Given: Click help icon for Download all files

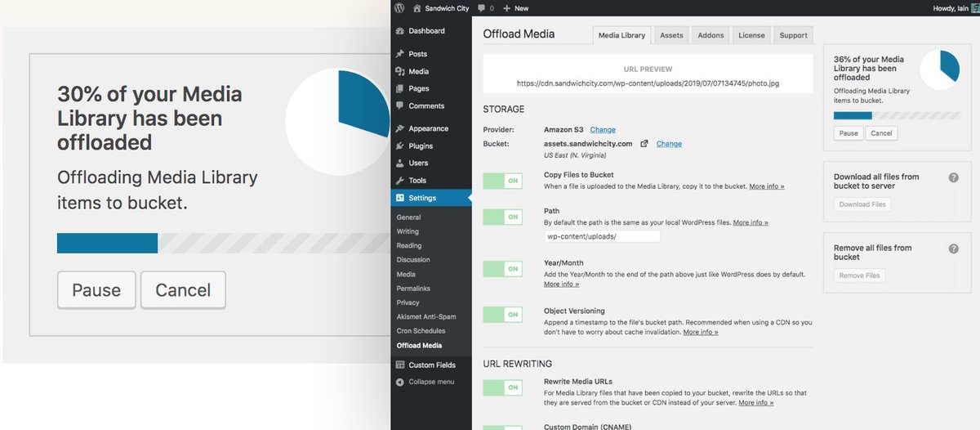Looking at the screenshot, I should pyautogui.click(x=953, y=177).
